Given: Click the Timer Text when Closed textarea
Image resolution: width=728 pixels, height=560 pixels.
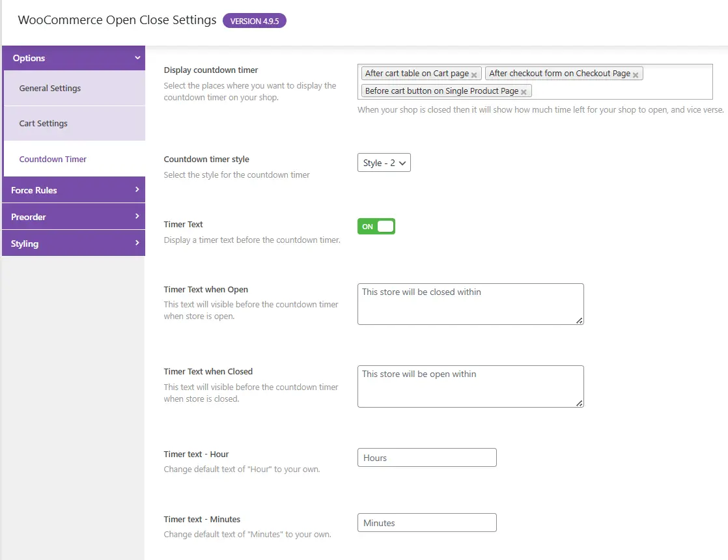Looking at the screenshot, I should point(470,386).
